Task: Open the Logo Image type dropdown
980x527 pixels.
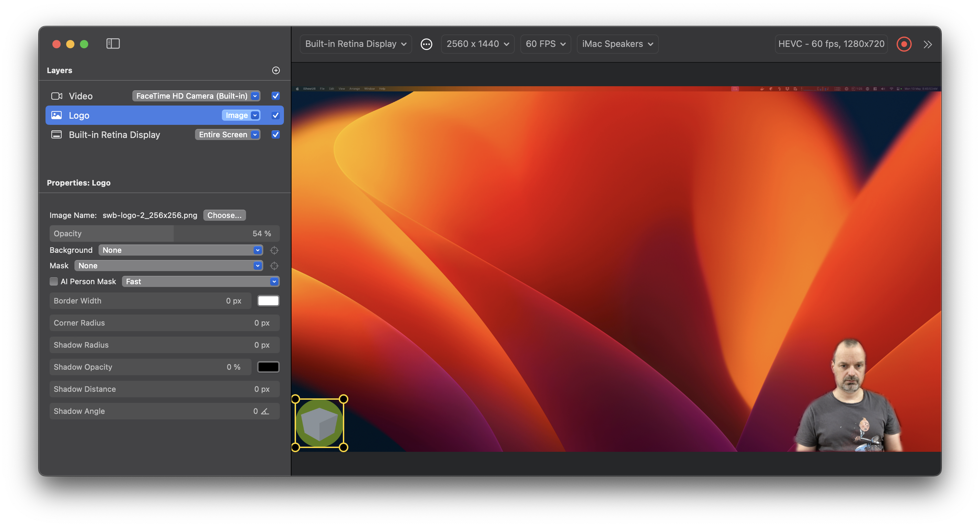Action: tap(241, 115)
